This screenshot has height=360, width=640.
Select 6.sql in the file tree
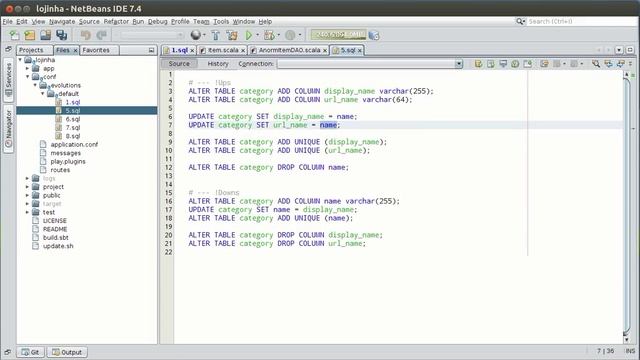(73, 119)
